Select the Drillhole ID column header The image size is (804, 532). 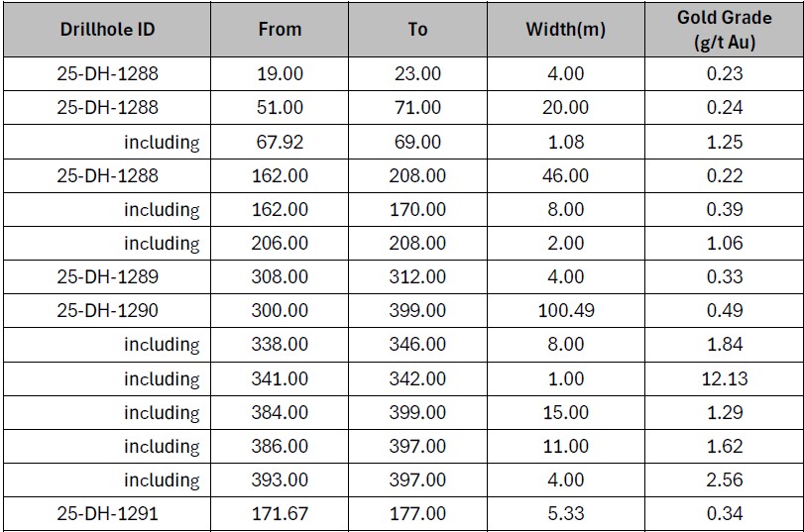[107, 29]
